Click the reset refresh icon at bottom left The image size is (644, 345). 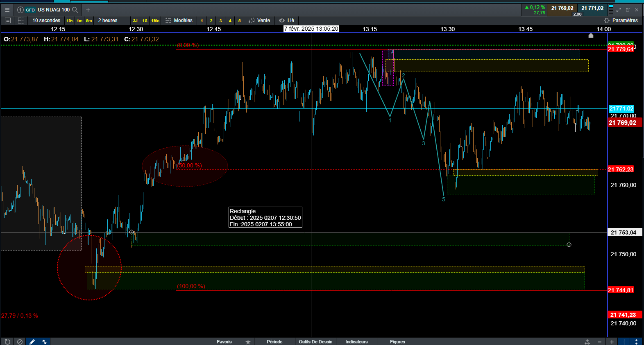click(7, 342)
